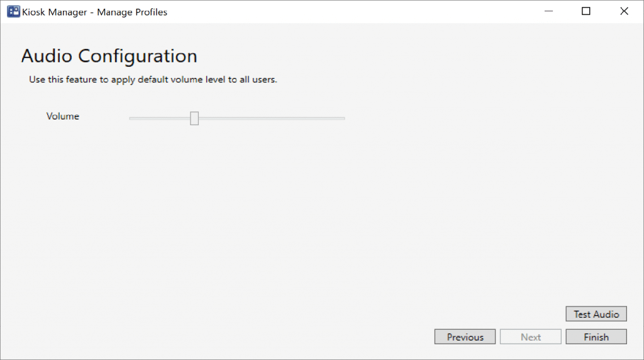Maximize the Manage Profiles window
The width and height of the screenshot is (644, 360).
click(x=586, y=11)
